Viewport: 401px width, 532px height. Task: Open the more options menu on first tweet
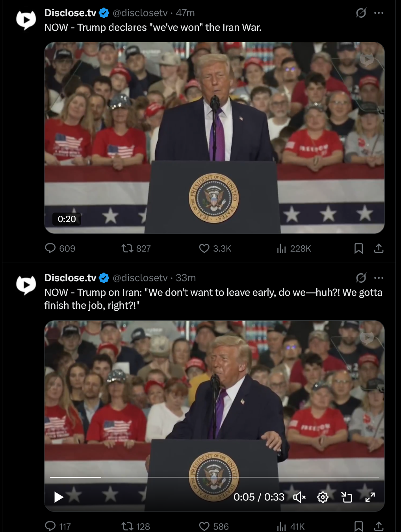click(x=379, y=13)
